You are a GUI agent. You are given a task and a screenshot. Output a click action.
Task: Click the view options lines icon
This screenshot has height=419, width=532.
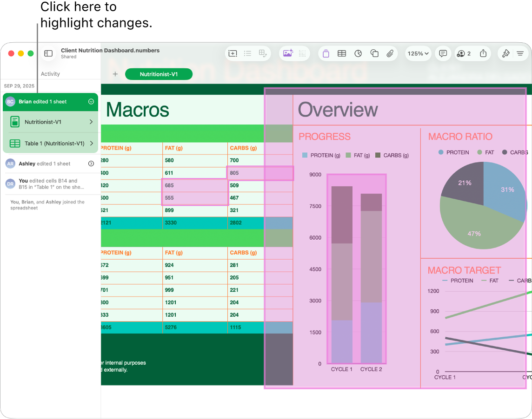521,53
